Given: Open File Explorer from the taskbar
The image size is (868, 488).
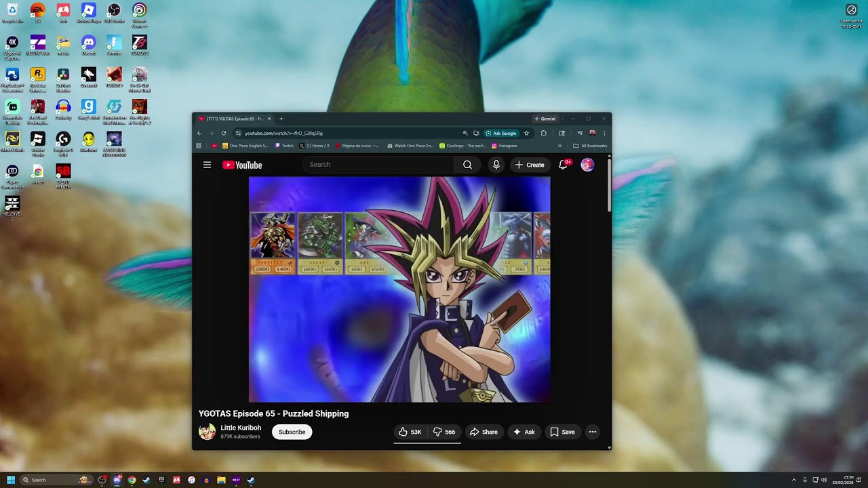Looking at the screenshot, I should pos(221,480).
